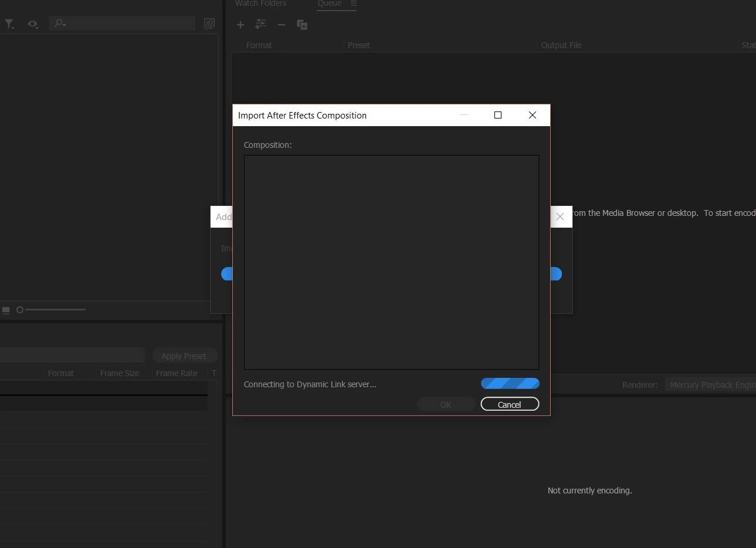Click the Apply Preset button

pos(184,356)
